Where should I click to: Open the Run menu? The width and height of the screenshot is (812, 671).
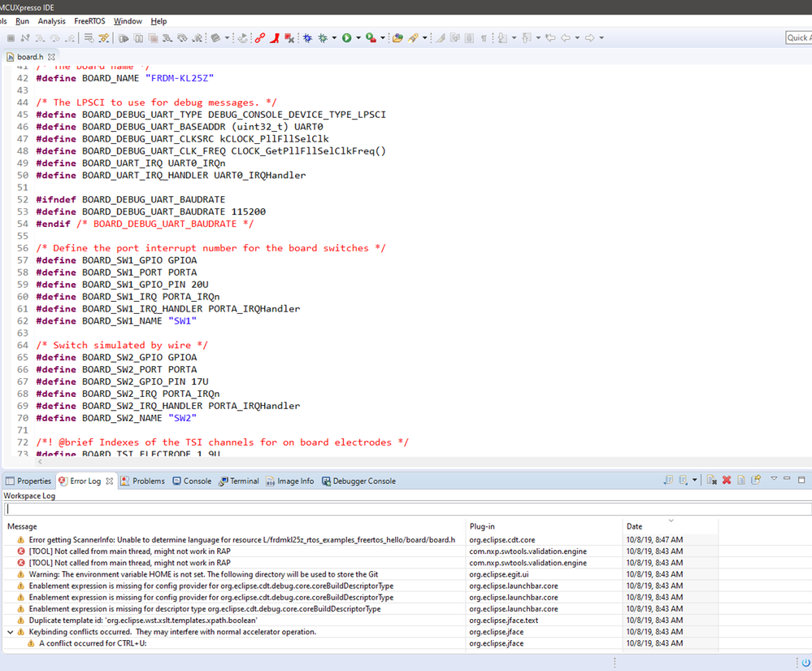pyautogui.click(x=22, y=21)
